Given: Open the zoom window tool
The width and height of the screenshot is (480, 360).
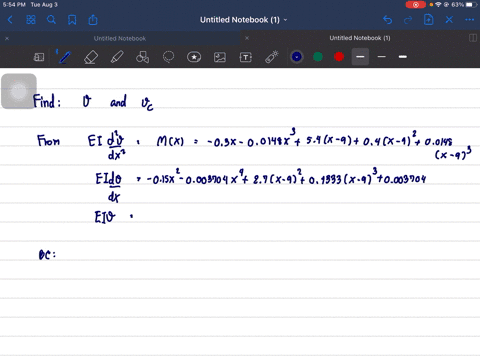Looking at the screenshot, I should [39, 57].
